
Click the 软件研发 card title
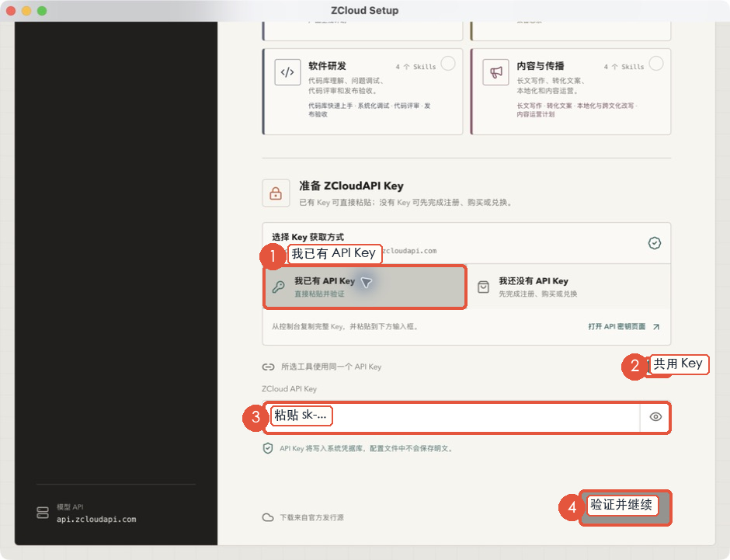tap(327, 66)
